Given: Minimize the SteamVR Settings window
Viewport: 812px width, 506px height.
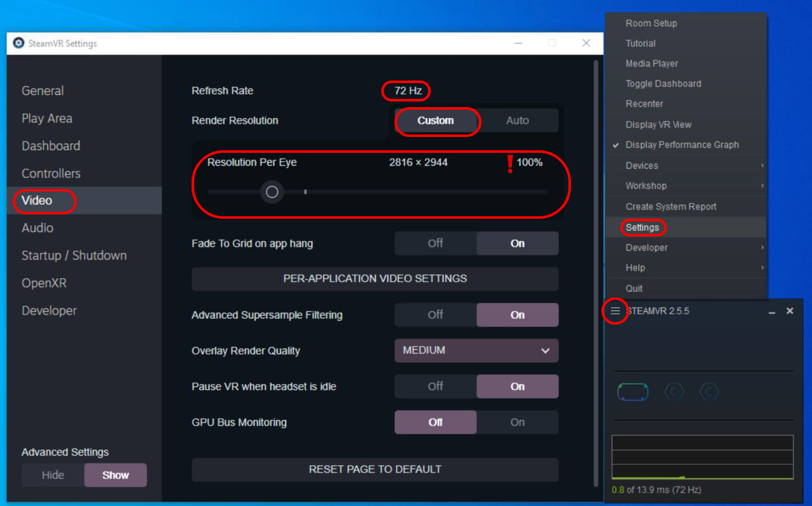Looking at the screenshot, I should pos(519,43).
